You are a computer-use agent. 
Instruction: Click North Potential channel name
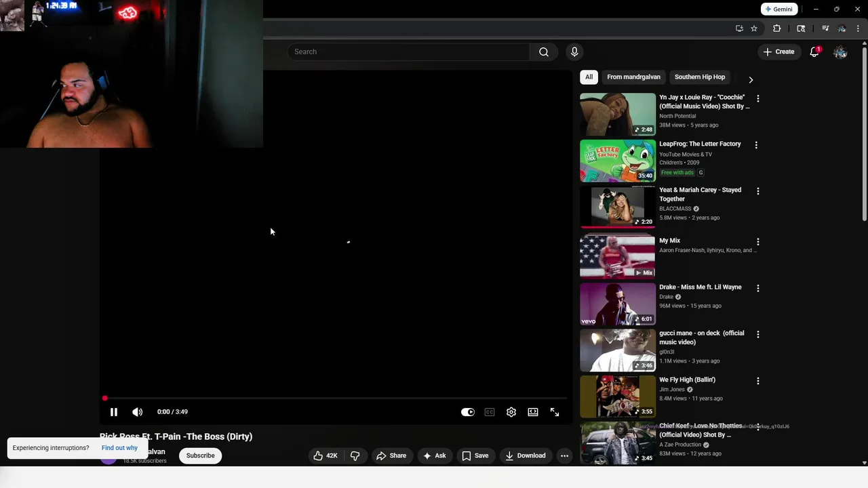[678, 117]
